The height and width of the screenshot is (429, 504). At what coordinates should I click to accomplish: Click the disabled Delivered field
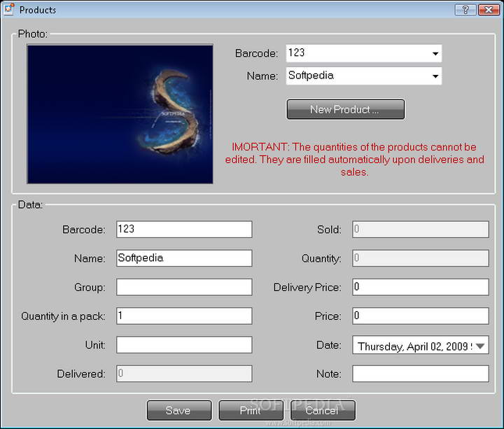[x=184, y=374]
